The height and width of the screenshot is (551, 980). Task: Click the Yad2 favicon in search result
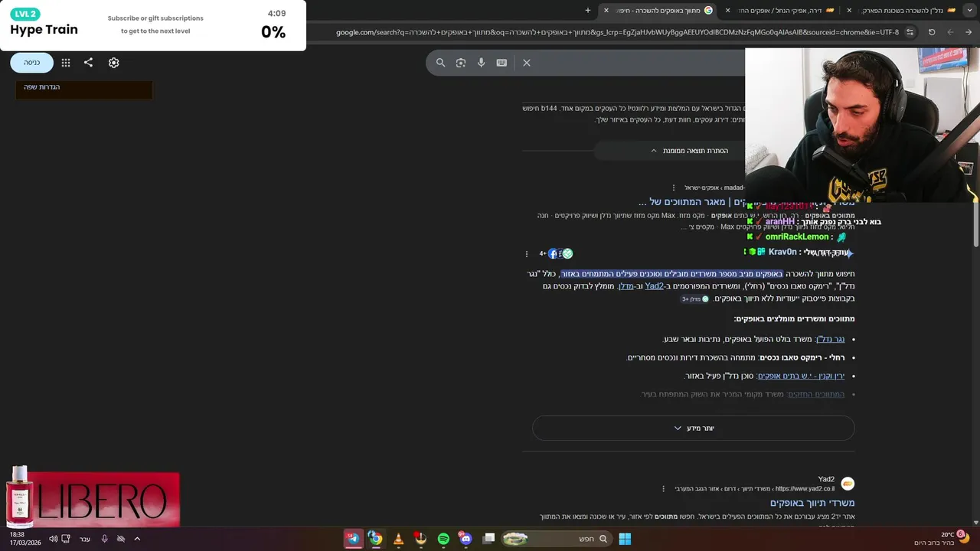tap(848, 484)
